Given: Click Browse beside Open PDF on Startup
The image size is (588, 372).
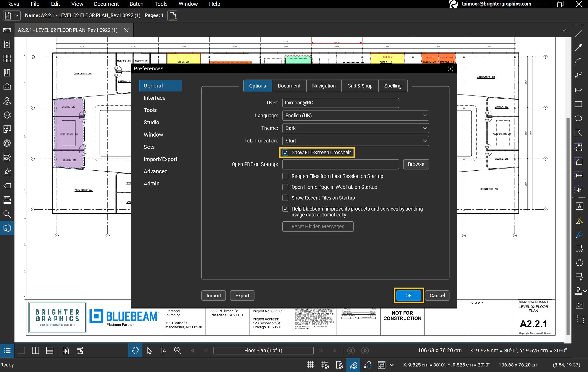Looking at the screenshot, I should [x=416, y=164].
